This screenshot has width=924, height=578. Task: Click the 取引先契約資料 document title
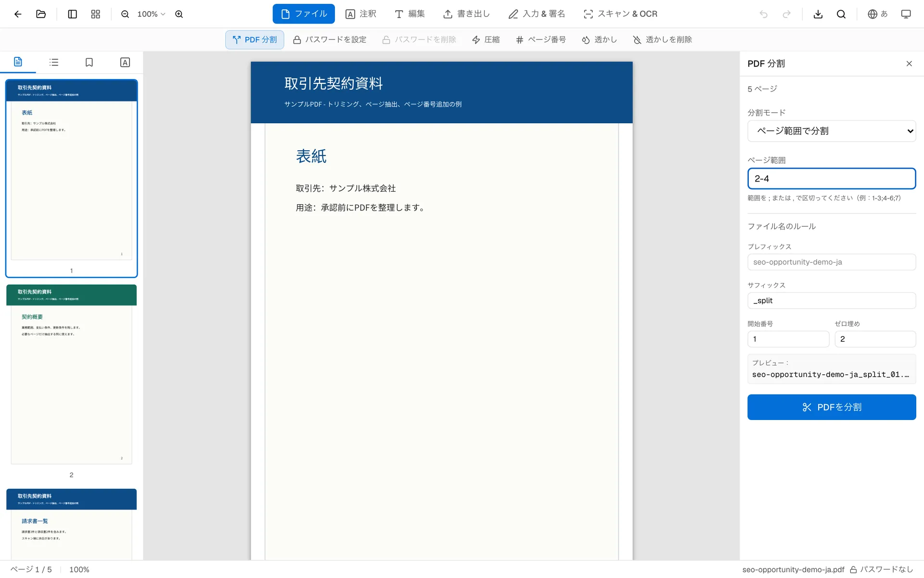click(x=334, y=83)
